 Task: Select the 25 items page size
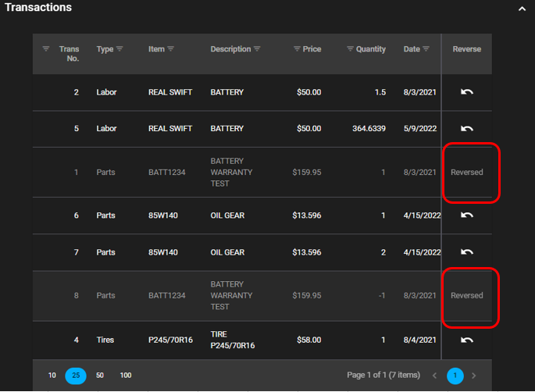(76, 376)
